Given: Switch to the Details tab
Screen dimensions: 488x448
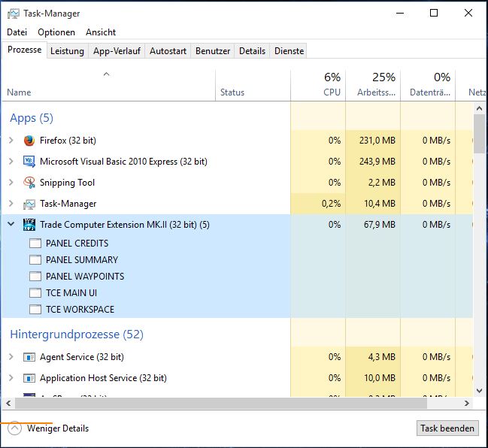Looking at the screenshot, I should (x=252, y=51).
